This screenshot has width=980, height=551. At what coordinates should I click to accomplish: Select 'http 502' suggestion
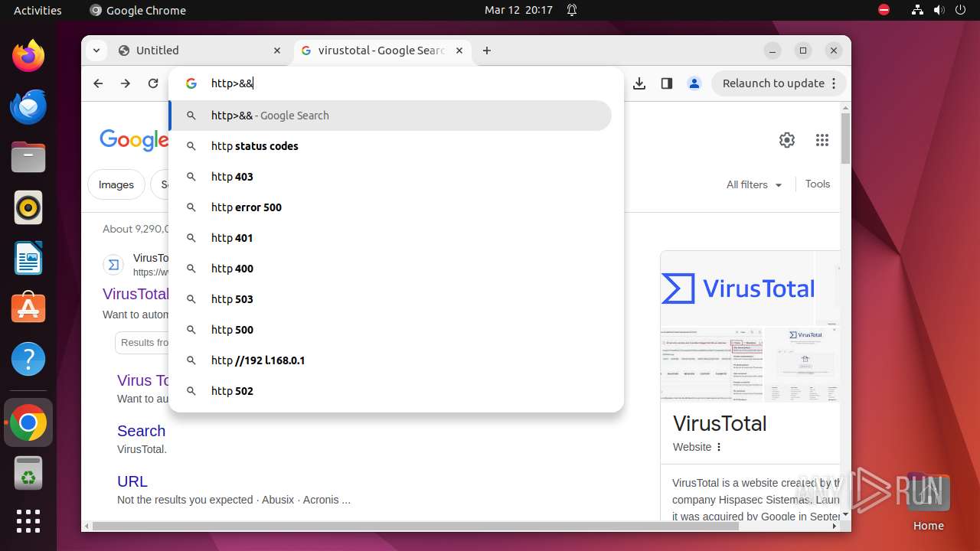390,391
